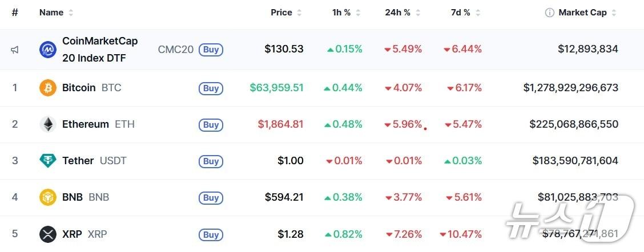
Task: Click the Ethereum diamond logo icon
Action: [x=48, y=124]
